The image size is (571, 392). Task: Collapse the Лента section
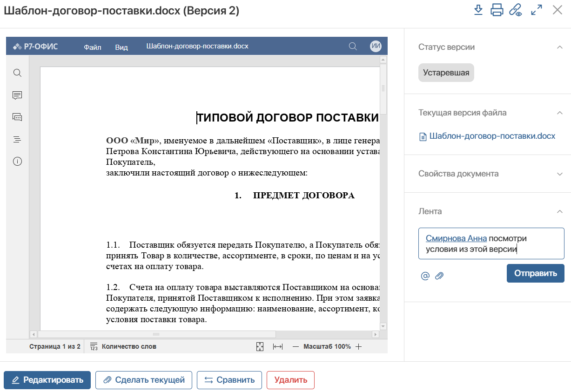560,211
